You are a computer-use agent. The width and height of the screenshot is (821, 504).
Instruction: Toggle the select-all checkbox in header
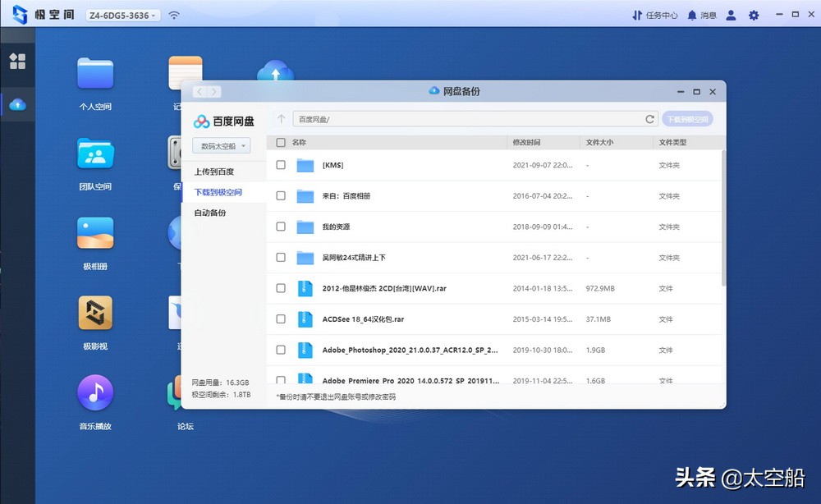[x=281, y=142]
